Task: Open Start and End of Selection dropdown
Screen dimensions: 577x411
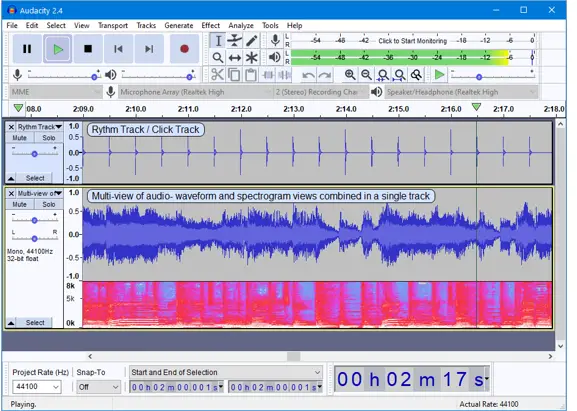Action: 226,372
